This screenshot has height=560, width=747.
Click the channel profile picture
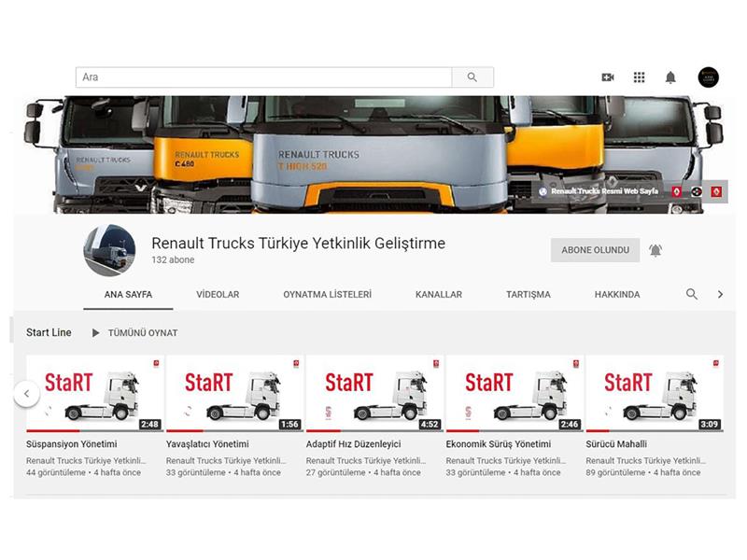[109, 251]
